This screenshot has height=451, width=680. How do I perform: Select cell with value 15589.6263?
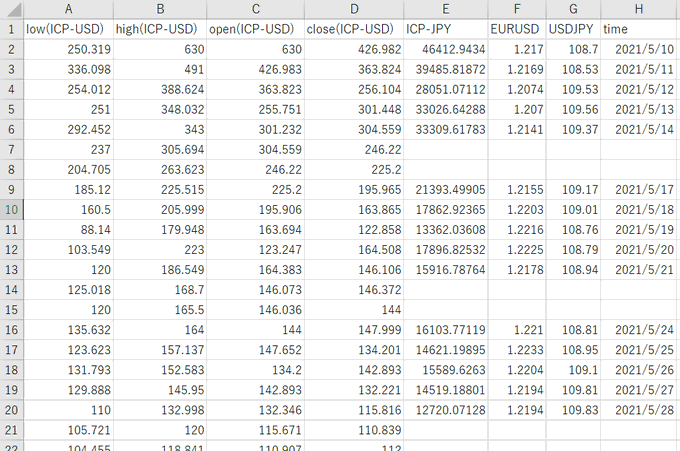[446, 370]
